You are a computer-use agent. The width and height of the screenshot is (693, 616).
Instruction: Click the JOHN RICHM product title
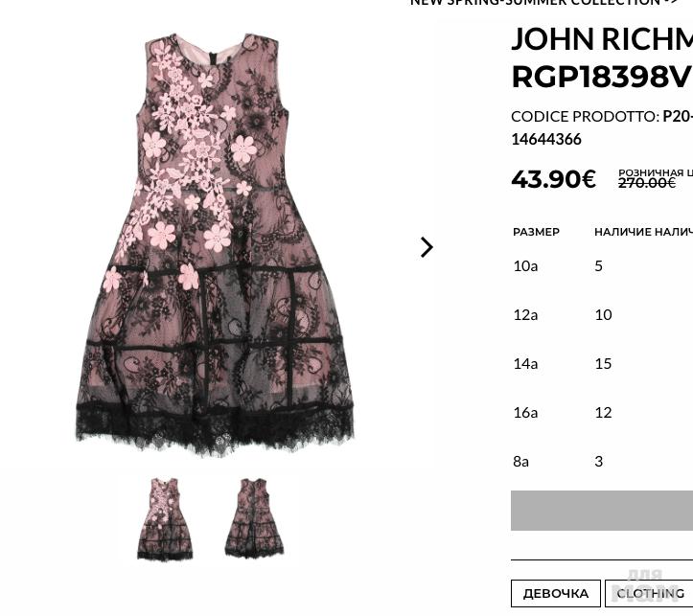[602, 39]
